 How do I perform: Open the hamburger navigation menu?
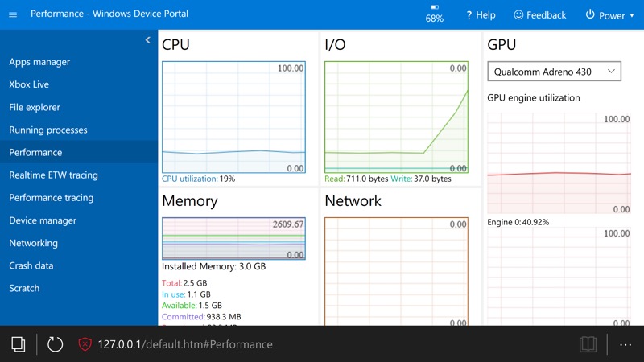13,14
